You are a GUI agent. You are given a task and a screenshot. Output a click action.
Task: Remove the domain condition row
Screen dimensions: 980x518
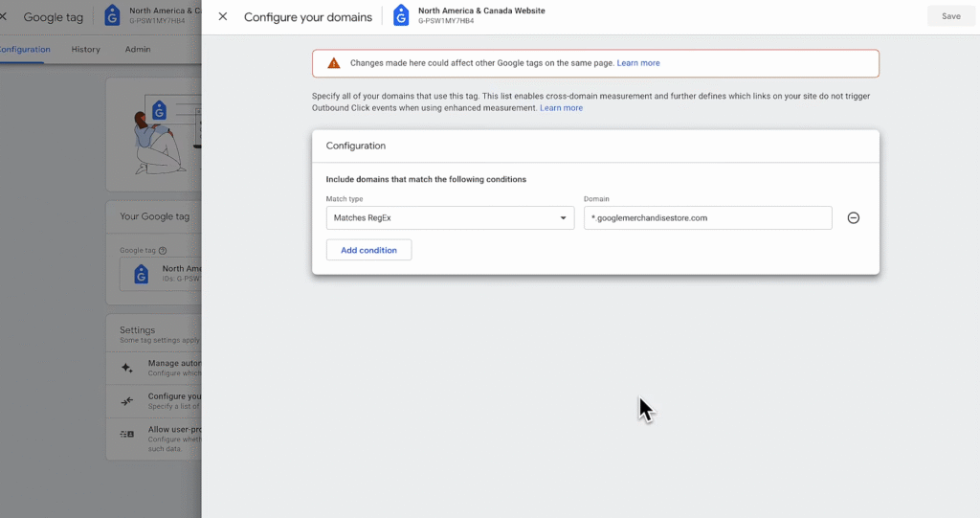point(853,218)
